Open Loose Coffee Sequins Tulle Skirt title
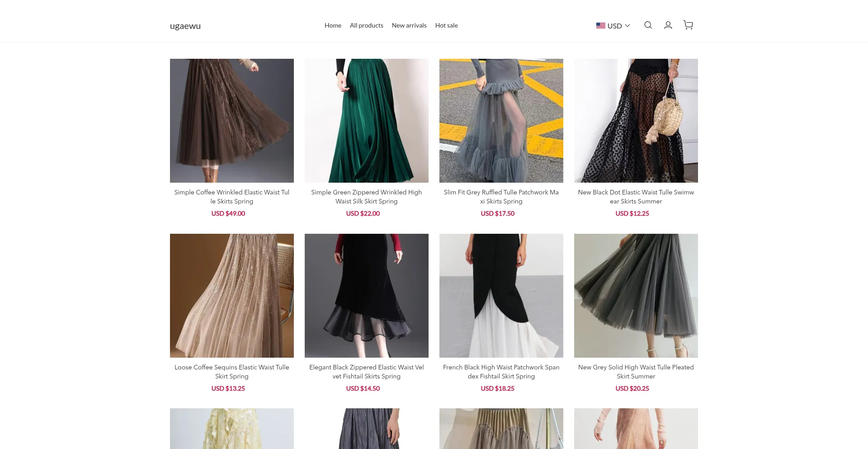This screenshot has height=449, width=868. 232,372
